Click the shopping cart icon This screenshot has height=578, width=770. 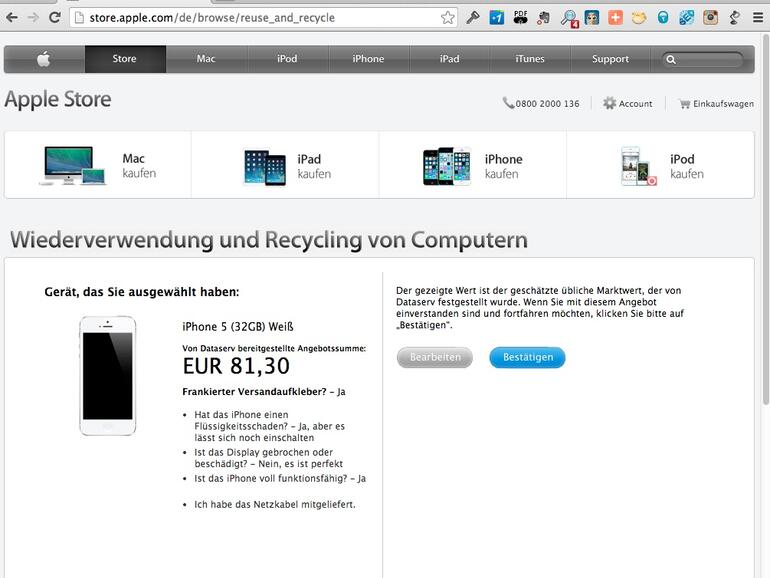pyautogui.click(x=685, y=104)
